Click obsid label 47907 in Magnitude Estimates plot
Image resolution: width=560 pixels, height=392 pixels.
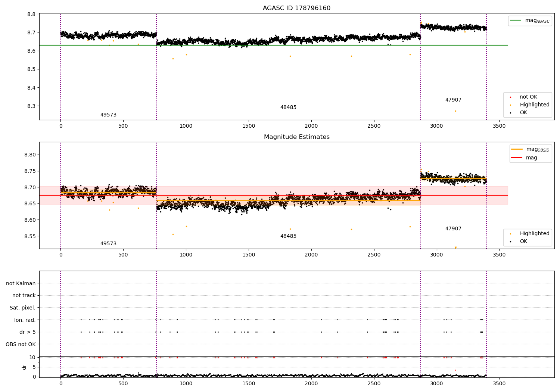coord(453,229)
